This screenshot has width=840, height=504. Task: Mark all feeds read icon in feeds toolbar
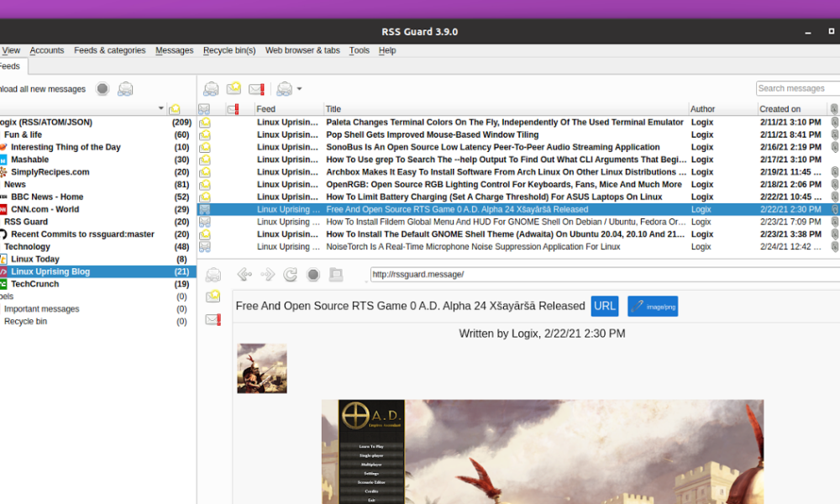(x=125, y=89)
